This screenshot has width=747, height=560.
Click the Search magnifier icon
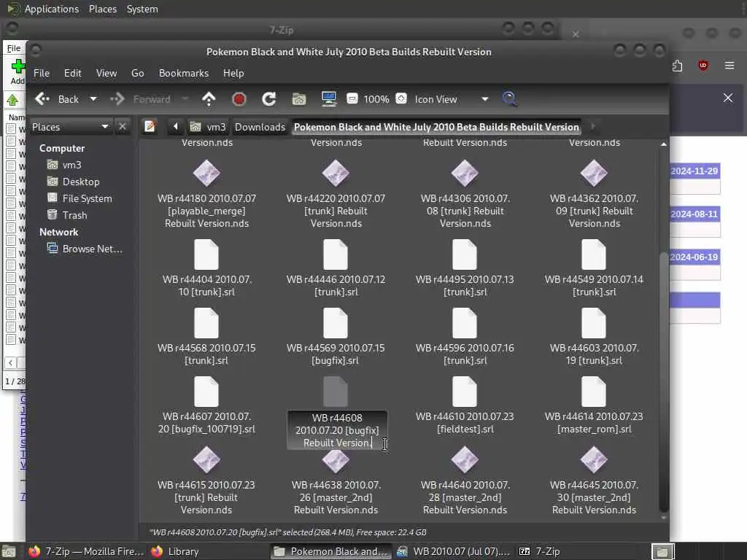coord(509,98)
